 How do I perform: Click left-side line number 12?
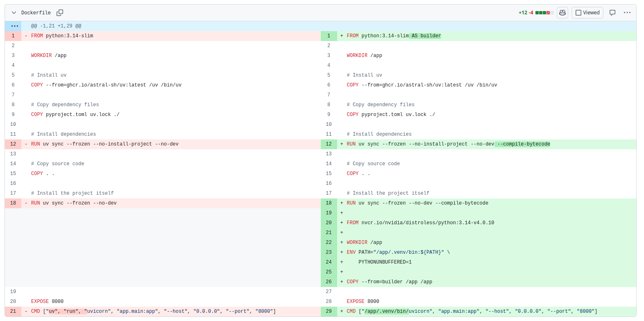(13, 144)
